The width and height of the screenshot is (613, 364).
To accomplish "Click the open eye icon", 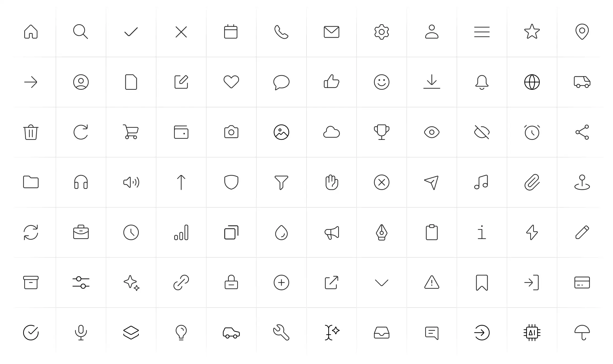I will click(432, 132).
